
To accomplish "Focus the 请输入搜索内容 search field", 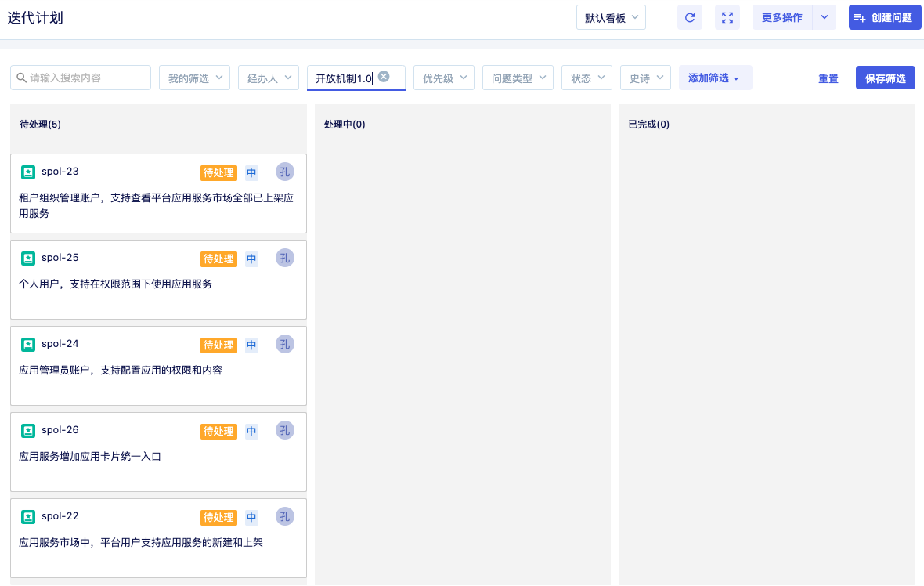I will (x=81, y=78).
